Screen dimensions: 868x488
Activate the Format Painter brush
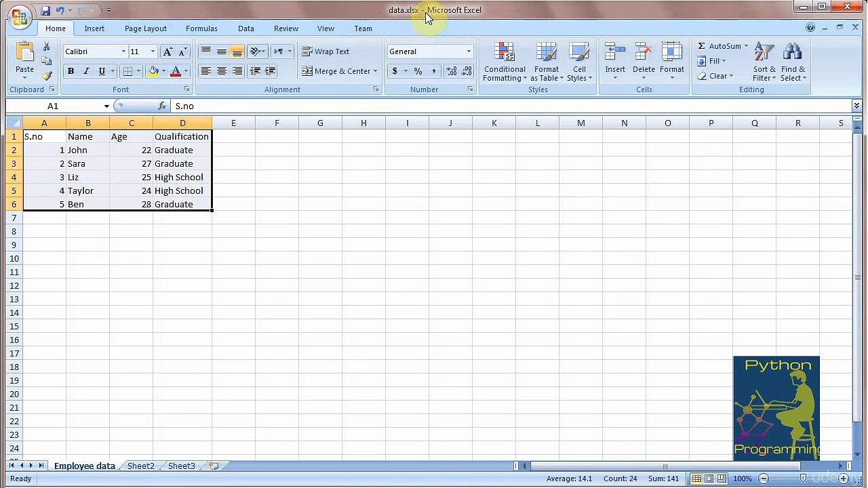tap(46, 76)
